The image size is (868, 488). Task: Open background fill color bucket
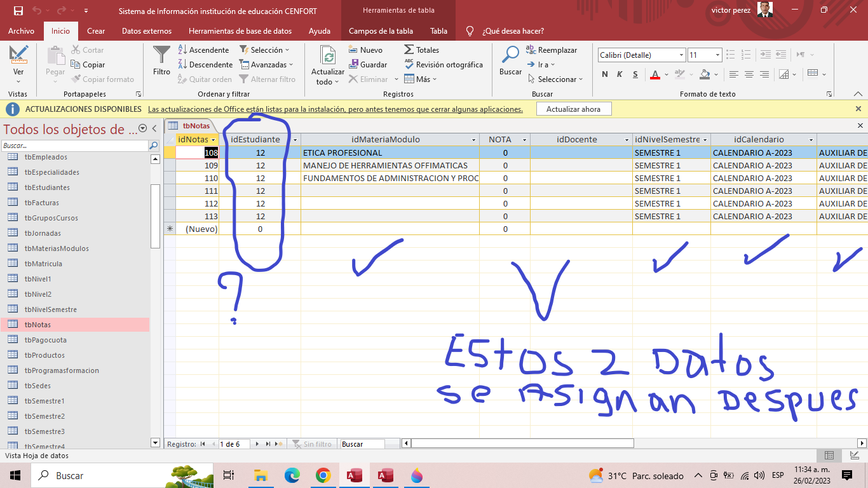[x=704, y=74]
